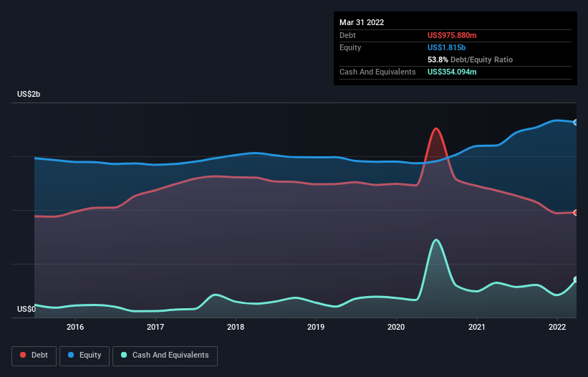Select the blue Equity endpoint marker
The width and height of the screenshot is (588, 377).
(x=576, y=123)
